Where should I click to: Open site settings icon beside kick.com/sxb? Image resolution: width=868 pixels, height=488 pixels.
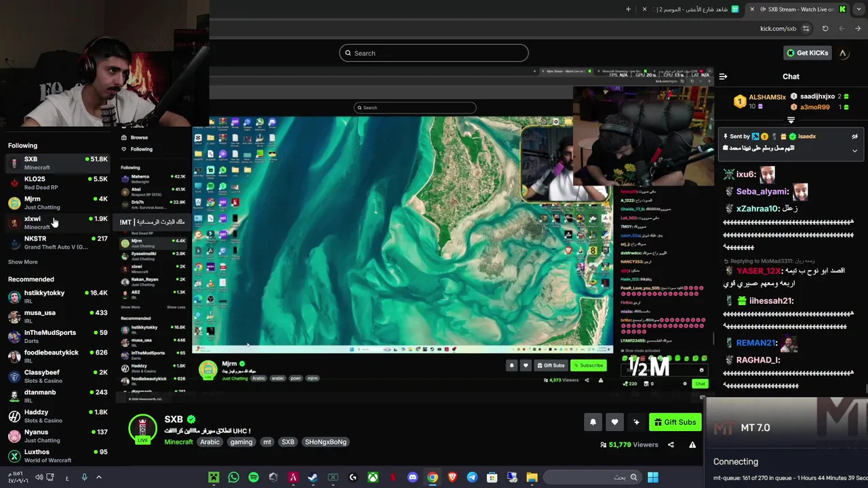tap(806, 28)
